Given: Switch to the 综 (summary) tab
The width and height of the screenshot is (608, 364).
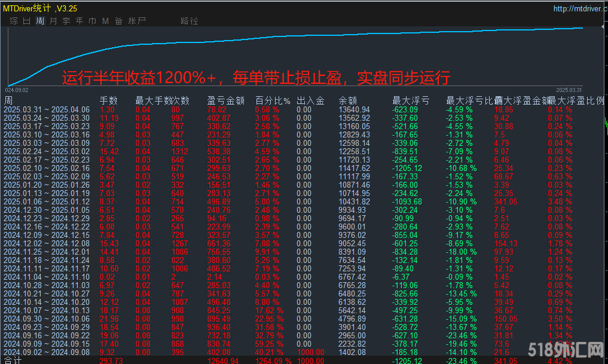Looking at the screenshot, I should tap(13, 21).
